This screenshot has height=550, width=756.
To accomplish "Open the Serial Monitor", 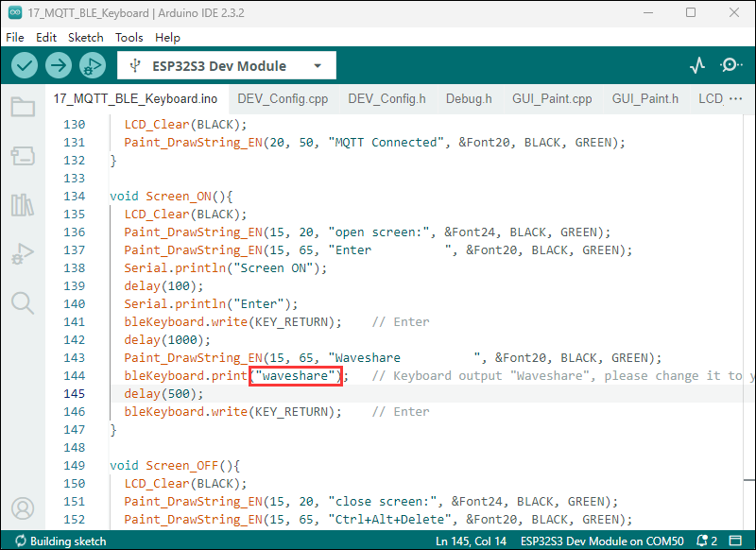I will point(730,65).
